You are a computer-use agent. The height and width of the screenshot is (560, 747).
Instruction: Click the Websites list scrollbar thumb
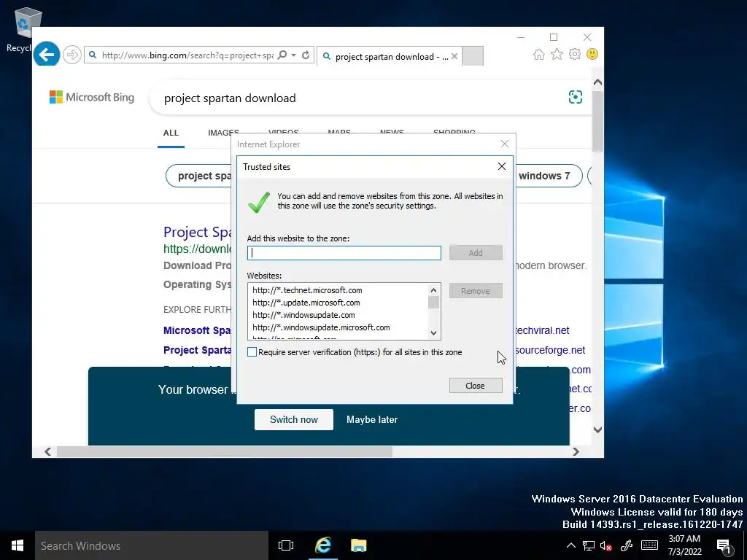point(433,303)
